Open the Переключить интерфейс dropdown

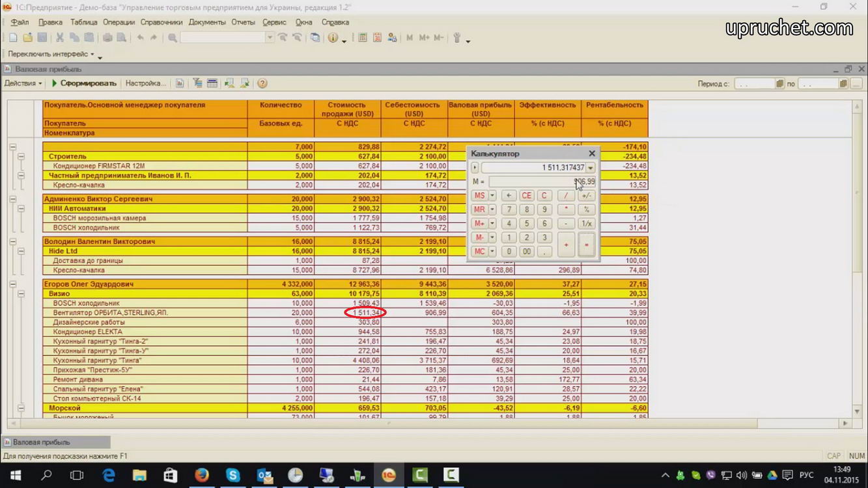coord(51,54)
